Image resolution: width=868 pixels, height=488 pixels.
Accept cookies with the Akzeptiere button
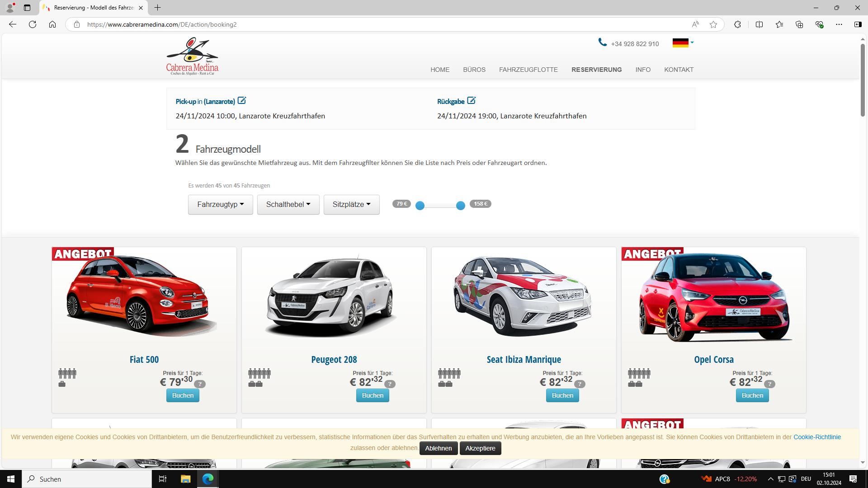pos(480,448)
